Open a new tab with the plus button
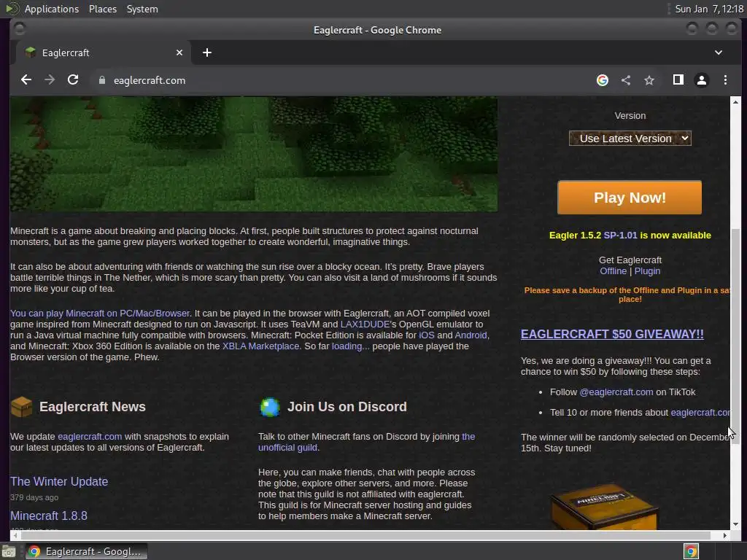Image resolution: width=747 pixels, height=560 pixels. (206, 52)
